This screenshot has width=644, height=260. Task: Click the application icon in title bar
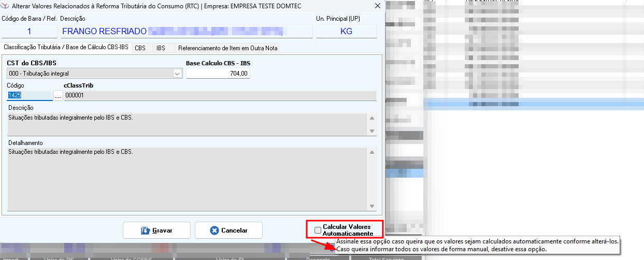[5, 6]
